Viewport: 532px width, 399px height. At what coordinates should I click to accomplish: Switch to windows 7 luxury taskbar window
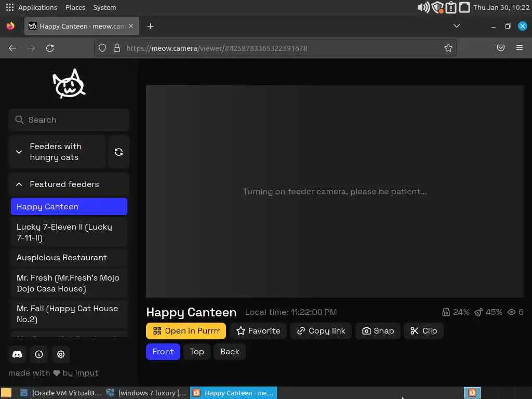pos(147,393)
